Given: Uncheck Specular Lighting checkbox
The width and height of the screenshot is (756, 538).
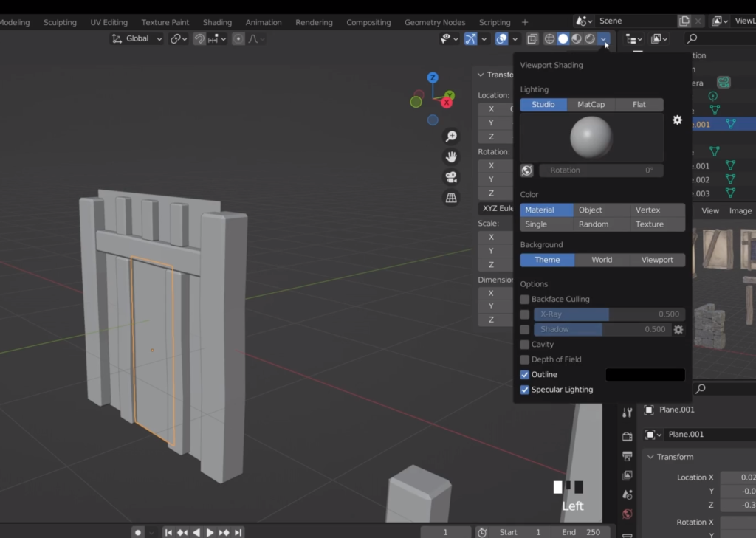Looking at the screenshot, I should click(525, 390).
